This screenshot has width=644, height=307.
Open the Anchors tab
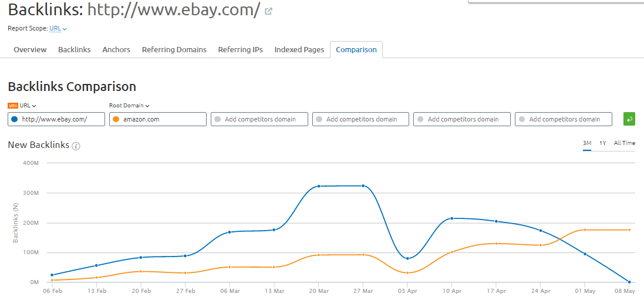(x=116, y=50)
